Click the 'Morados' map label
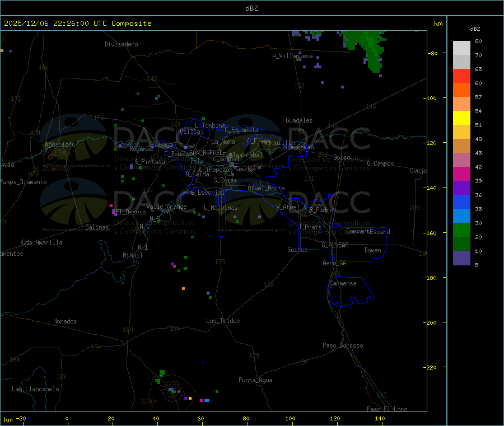The height and width of the screenshot is (426, 504). click(66, 321)
